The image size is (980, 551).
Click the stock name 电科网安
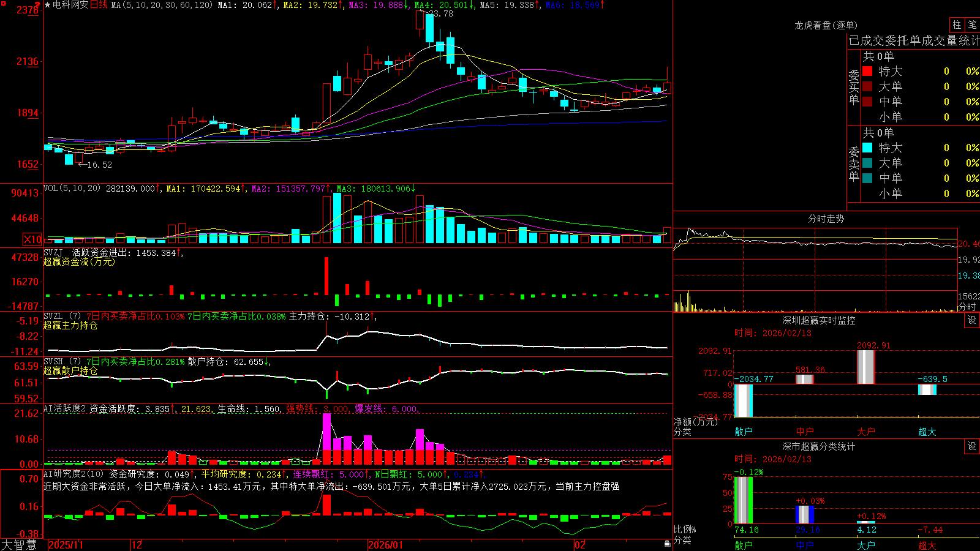[71, 5]
